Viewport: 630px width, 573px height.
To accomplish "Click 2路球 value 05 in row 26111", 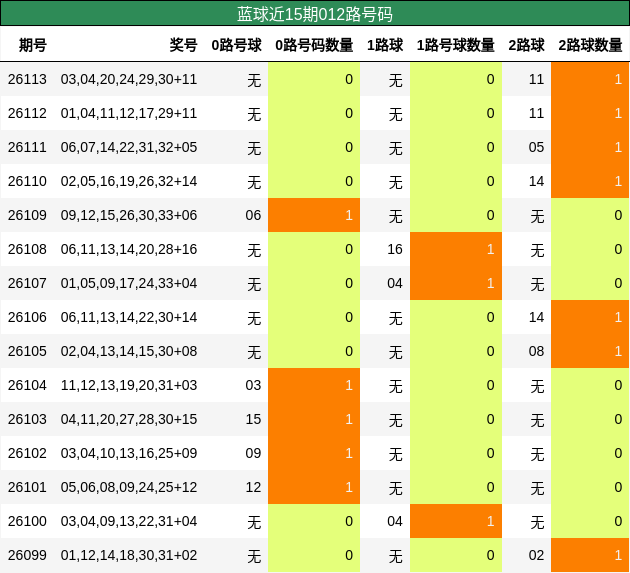I will 536,147.
